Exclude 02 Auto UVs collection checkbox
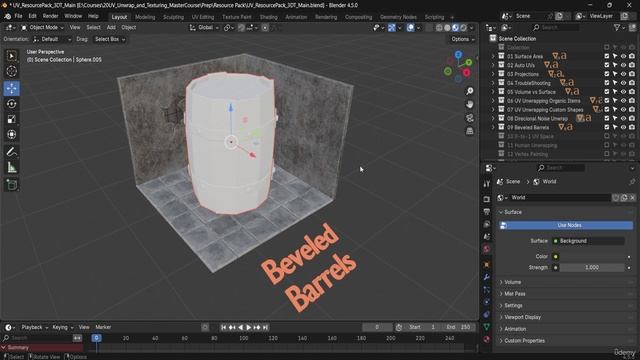This screenshot has height=360, width=640. pyautogui.click(x=607, y=65)
